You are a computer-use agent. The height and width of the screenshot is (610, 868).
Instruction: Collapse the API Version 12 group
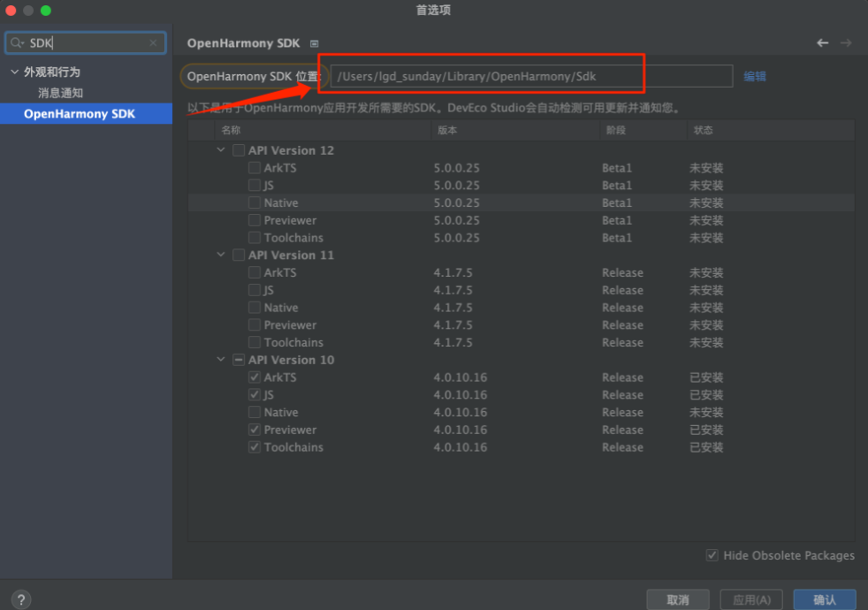click(x=221, y=150)
